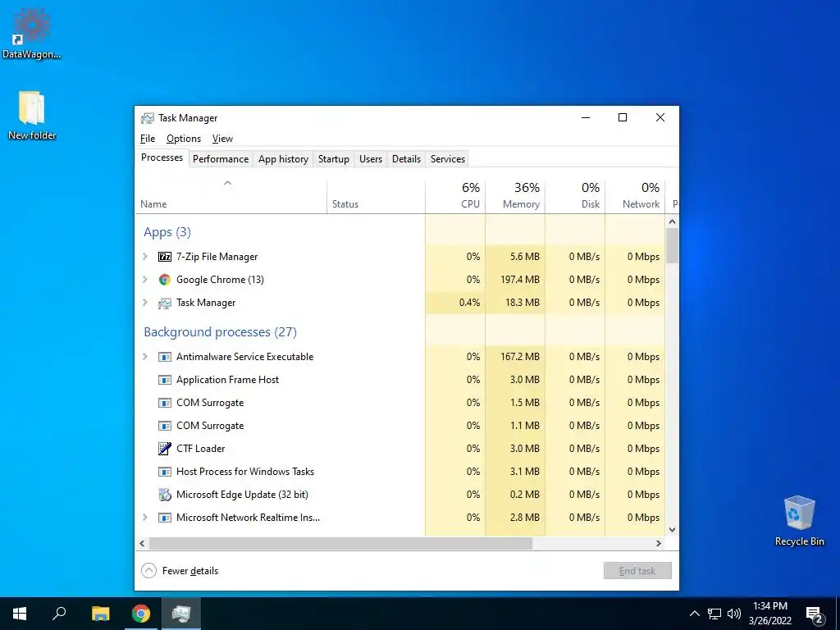Sort processes by Name column
Screen dimensions: 840x630
231,196
